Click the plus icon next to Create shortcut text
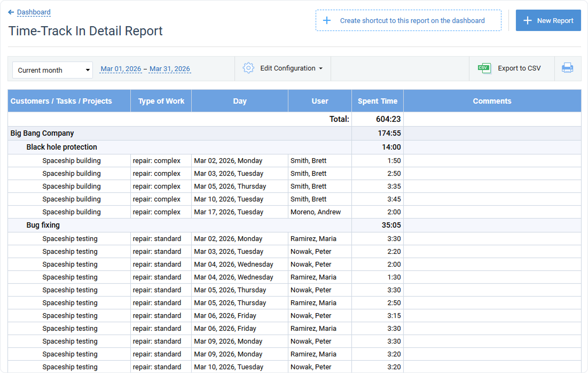 tap(327, 20)
